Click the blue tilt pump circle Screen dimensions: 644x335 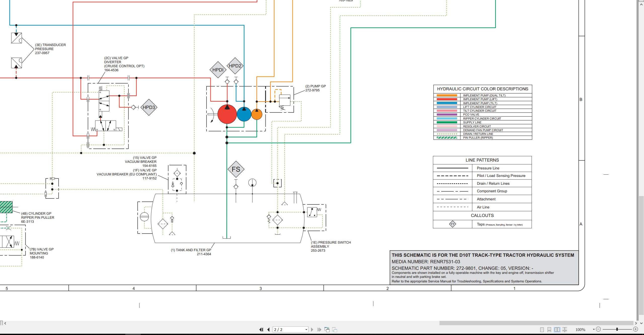pyautogui.click(x=244, y=114)
